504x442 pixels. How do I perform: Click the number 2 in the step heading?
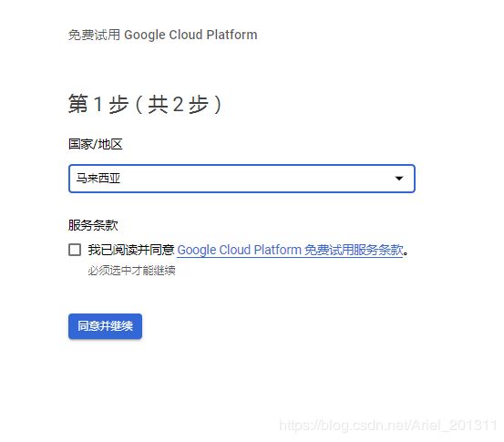click(178, 105)
